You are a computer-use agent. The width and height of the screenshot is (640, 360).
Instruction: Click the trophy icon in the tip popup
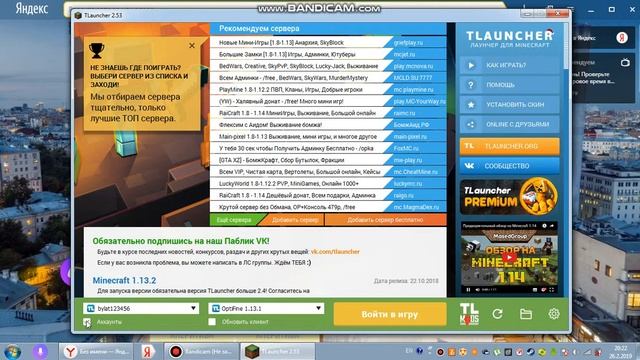tap(97, 51)
